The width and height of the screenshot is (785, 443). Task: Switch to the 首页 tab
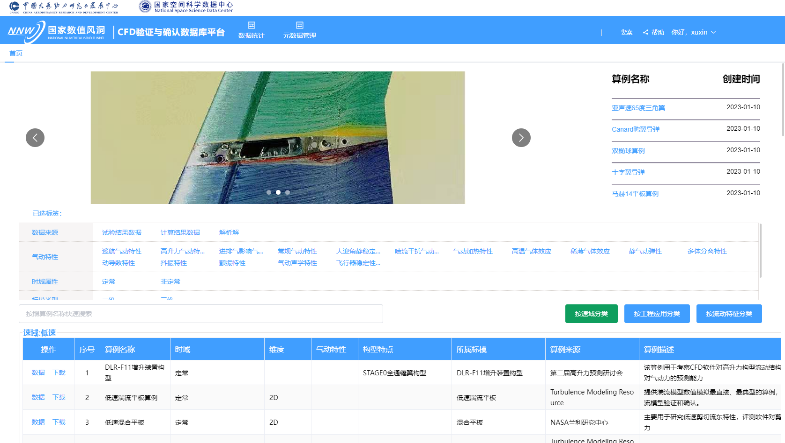[16, 53]
